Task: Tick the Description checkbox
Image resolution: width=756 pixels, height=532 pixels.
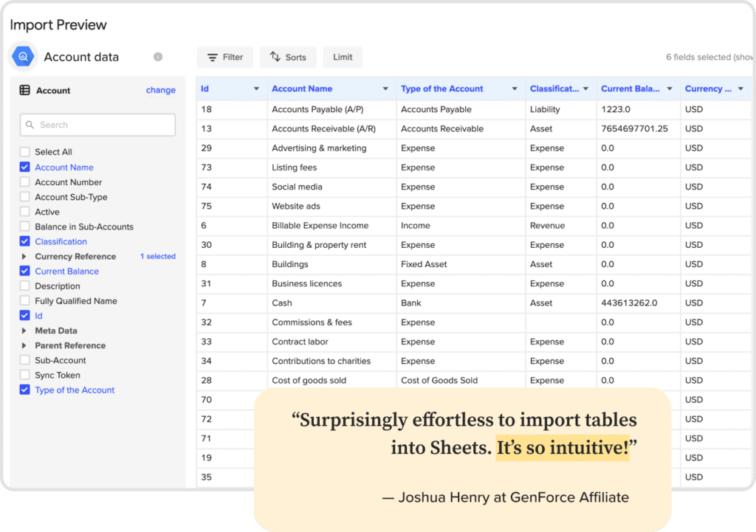Action: point(24,286)
